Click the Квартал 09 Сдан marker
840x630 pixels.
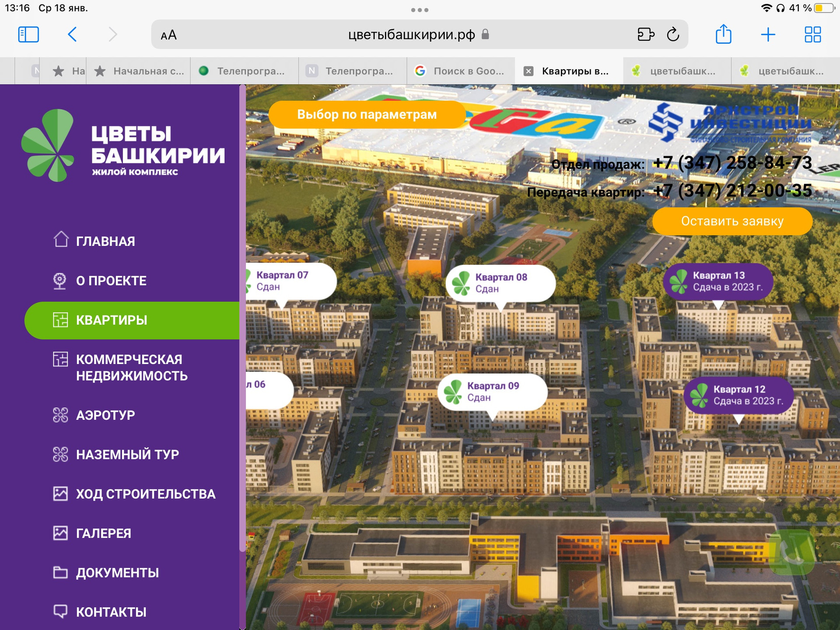(x=493, y=392)
